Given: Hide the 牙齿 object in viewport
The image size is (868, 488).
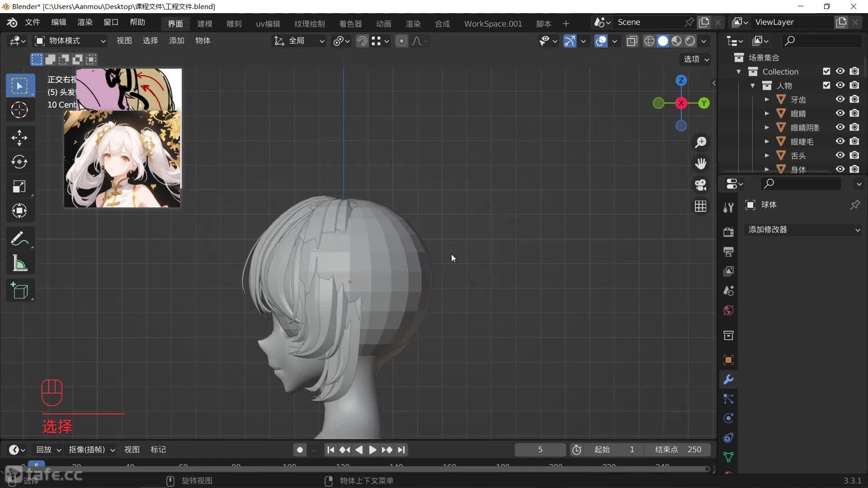Looking at the screenshot, I should click(840, 99).
